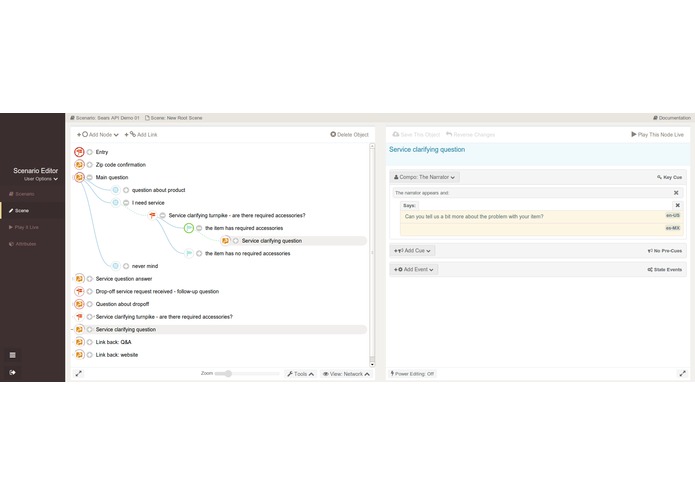Click the Scene: New Root Scene breadcrumb

(174, 118)
